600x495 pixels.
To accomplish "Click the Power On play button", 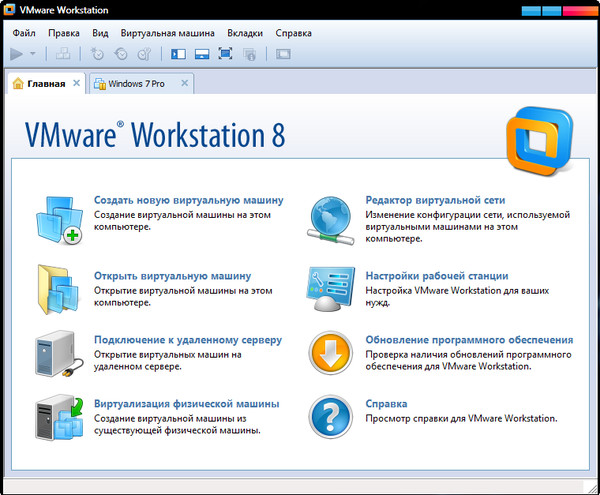I will 16,54.
